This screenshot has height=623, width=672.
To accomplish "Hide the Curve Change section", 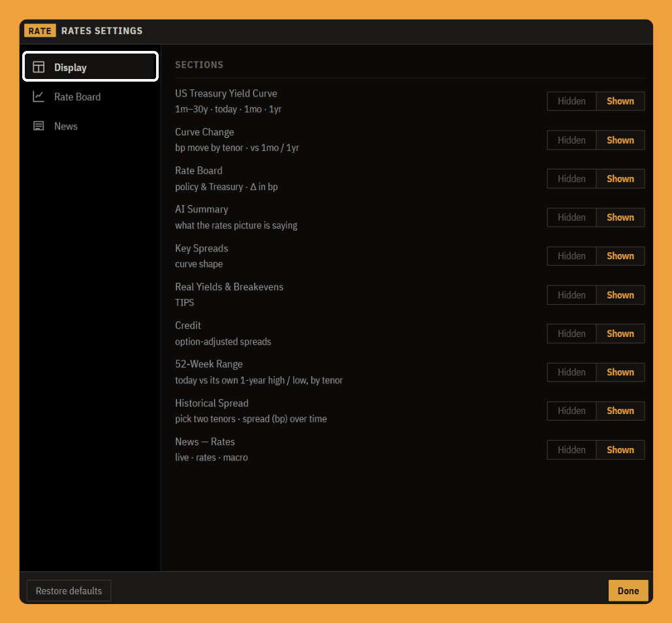I will pyautogui.click(x=571, y=140).
